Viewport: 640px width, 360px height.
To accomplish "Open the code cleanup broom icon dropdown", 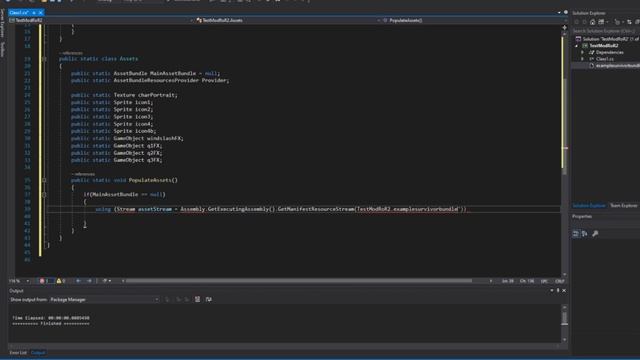I will [x=107, y=281].
